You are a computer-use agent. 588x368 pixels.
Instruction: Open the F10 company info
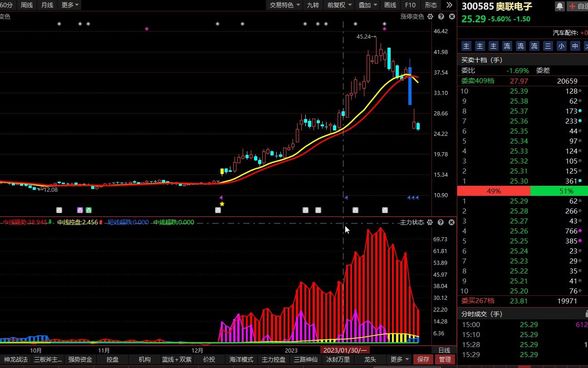(x=410, y=5)
